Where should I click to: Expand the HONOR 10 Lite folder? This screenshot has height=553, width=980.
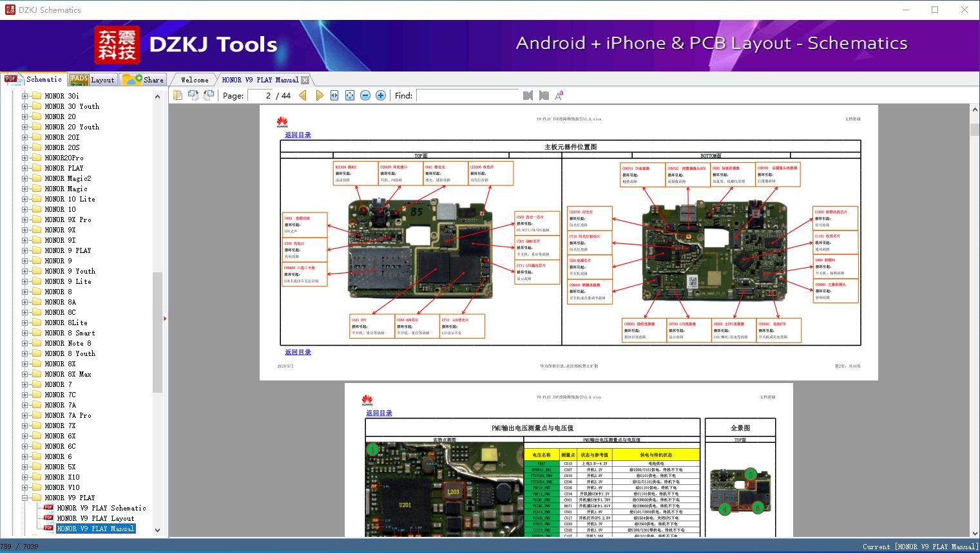point(25,199)
